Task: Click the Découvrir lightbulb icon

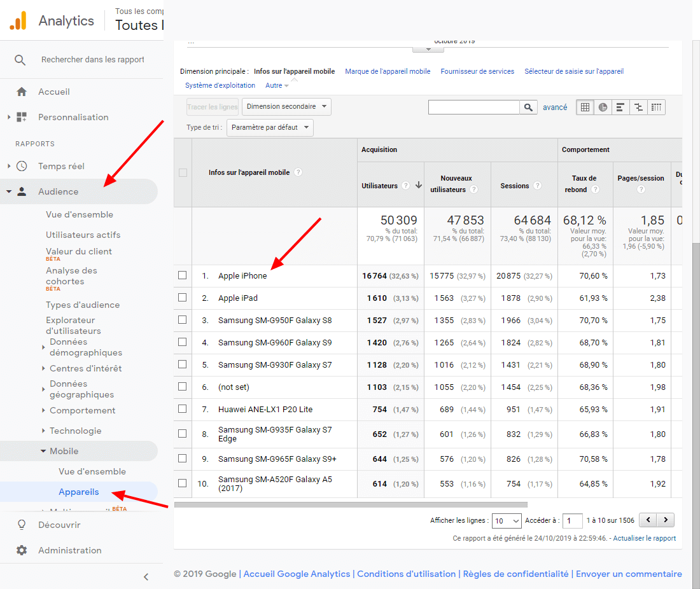Action: coord(22,525)
